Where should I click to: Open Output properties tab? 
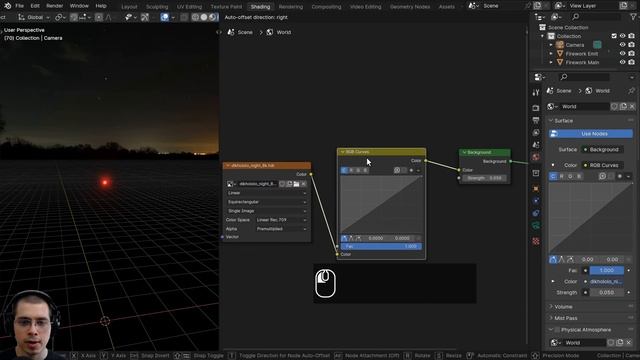coord(536,120)
